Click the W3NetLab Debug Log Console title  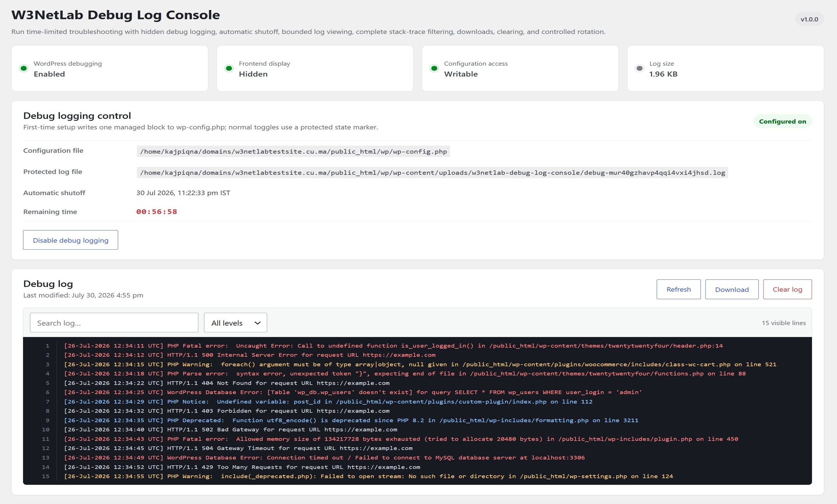[x=115, y=15]
